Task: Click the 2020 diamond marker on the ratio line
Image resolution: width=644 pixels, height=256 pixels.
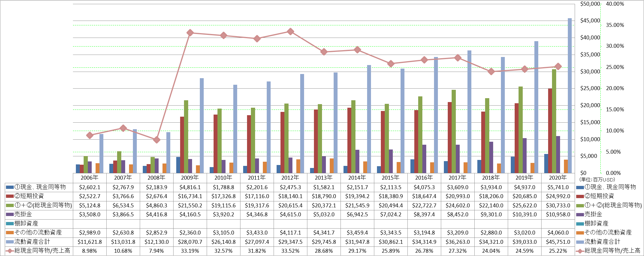Action: pos(558,67)
